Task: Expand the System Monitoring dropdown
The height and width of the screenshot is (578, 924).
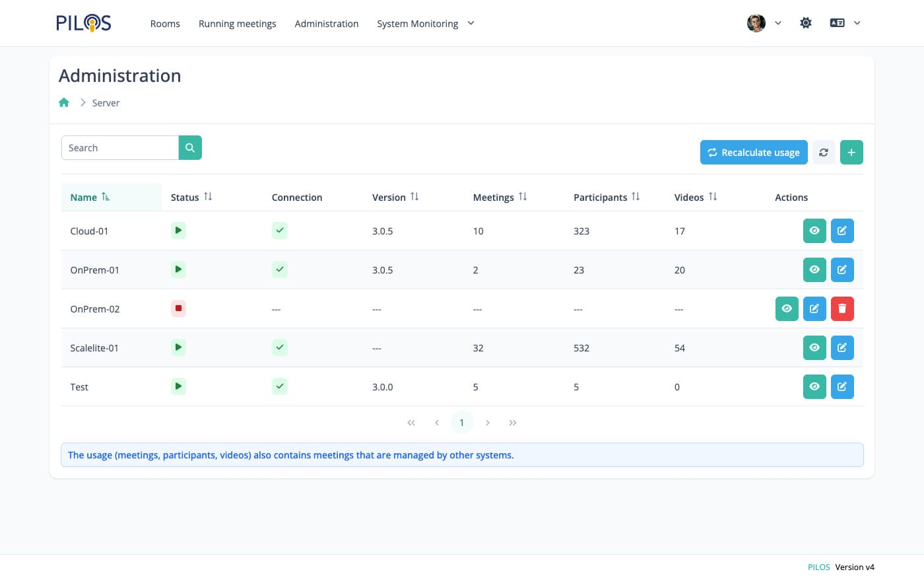Action: [425, 24]
